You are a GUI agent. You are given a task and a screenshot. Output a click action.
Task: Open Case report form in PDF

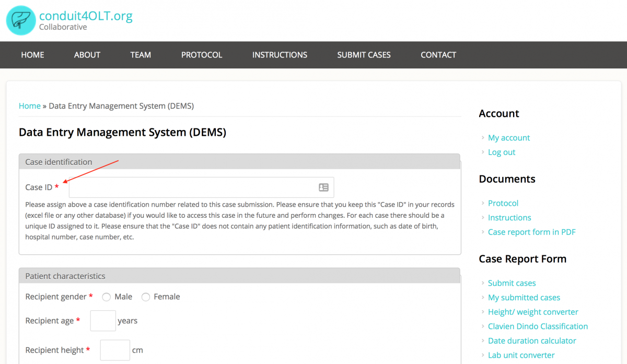click(531, 232)
